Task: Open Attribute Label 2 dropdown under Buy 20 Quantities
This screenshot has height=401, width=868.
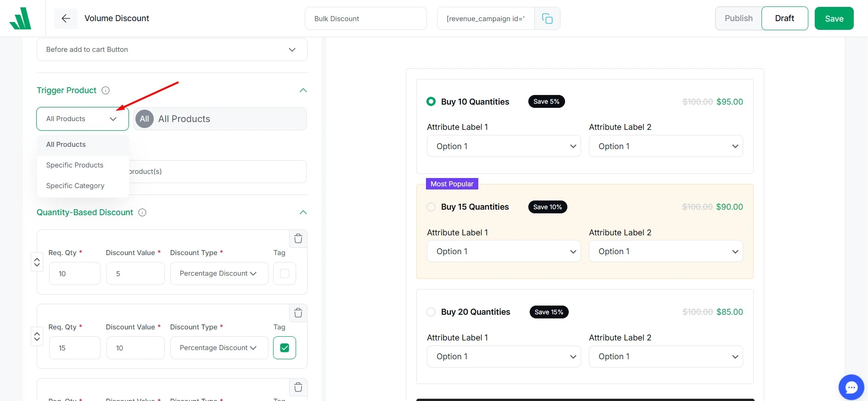Action: [x=666, y=356]
